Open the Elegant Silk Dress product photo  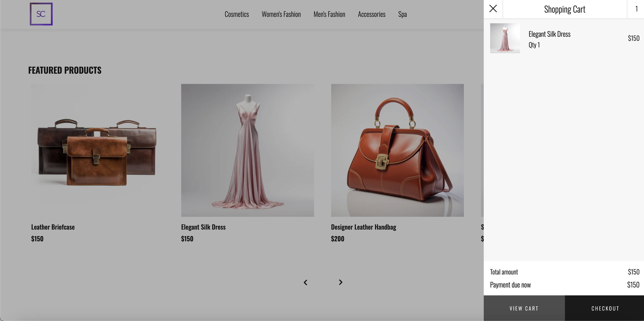coord(247,150)
